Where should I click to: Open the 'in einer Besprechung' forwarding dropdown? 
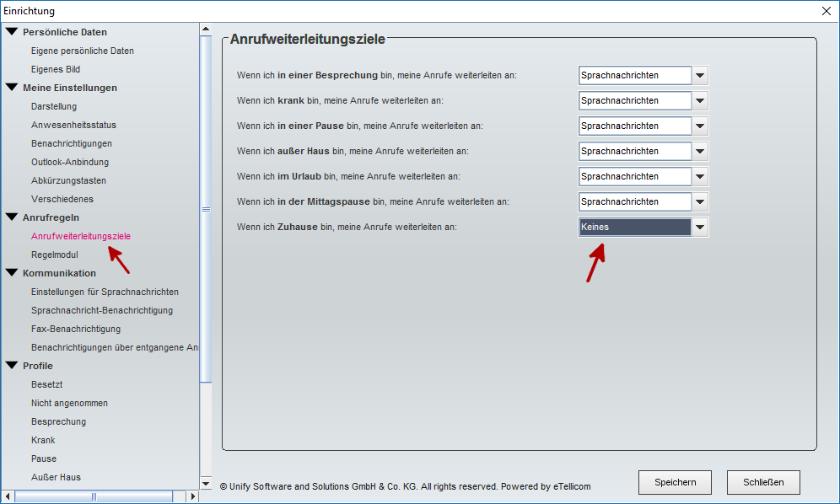[699, 75]
